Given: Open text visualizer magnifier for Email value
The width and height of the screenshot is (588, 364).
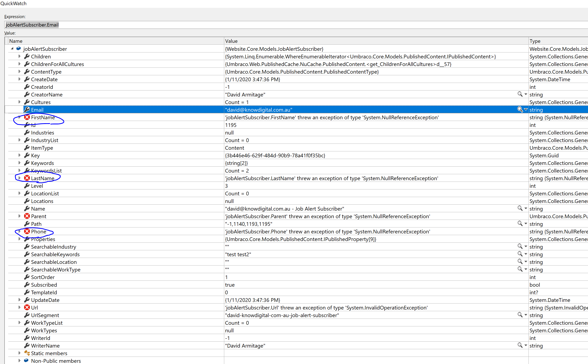Looking at the screenshot, I should point(520,110).
